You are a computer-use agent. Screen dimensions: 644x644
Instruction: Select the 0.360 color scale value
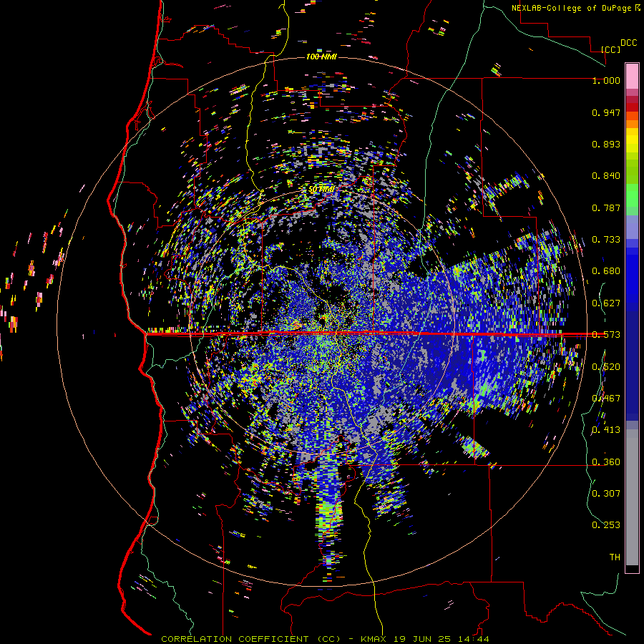coord(606,462)
